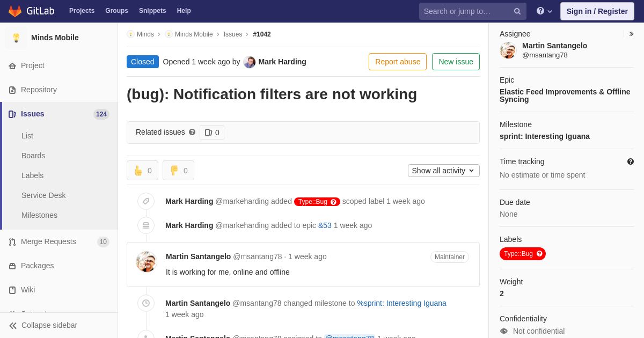Screen dimensions: 644x338
Task: Click the epic activity icon
Action: 146,225
